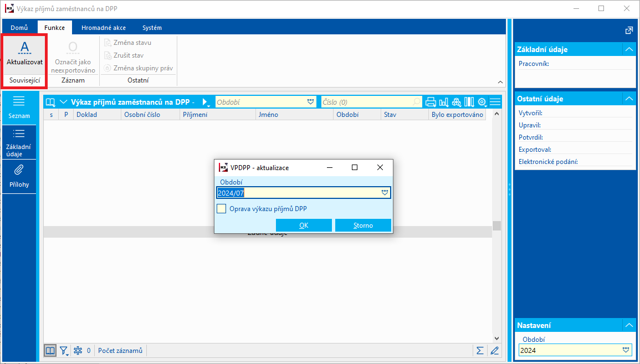Click the play arrow in list header
Image resolution: width=640 pixels, height=364 pixels.
tap(206, 102)
